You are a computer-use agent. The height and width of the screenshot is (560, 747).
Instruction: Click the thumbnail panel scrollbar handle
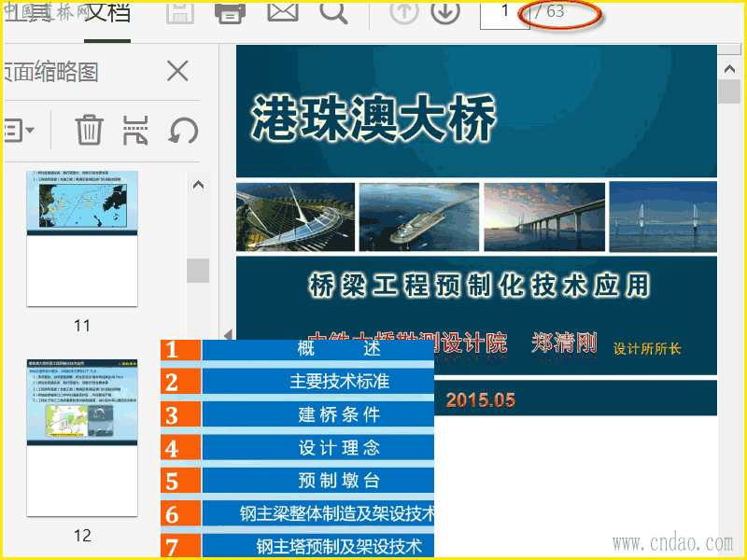pyautogui.click(x=198, y=271)
